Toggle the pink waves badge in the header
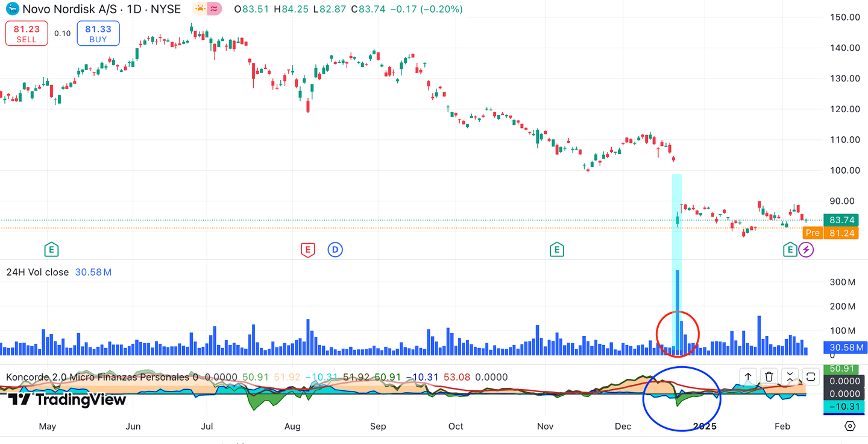Screen dimensions: 868x444 tap(214, 8)
